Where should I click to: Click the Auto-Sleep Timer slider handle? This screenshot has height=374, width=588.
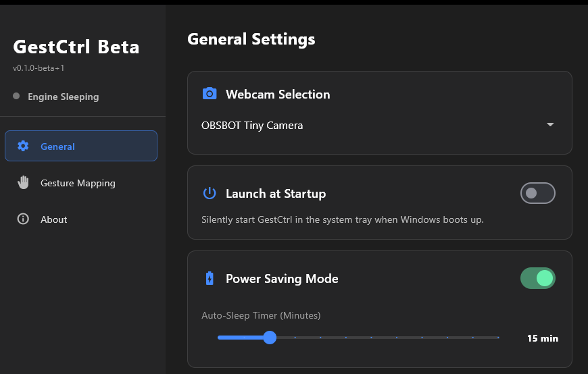point(270,338)
